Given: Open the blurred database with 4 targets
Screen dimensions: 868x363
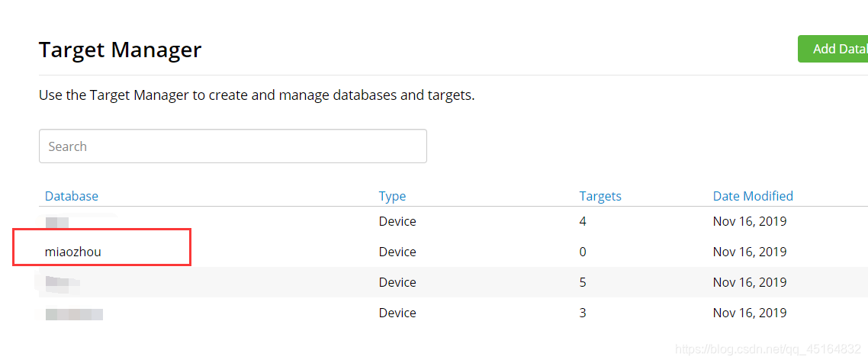Looking at the screenshot, I should (57, 223).
